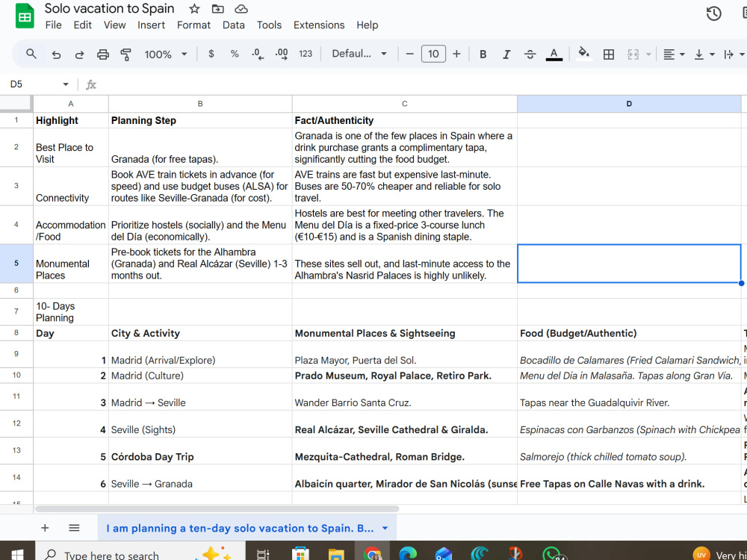Open the text color picker
Screen dimensions: 747x560
click(x=554, y=55)
